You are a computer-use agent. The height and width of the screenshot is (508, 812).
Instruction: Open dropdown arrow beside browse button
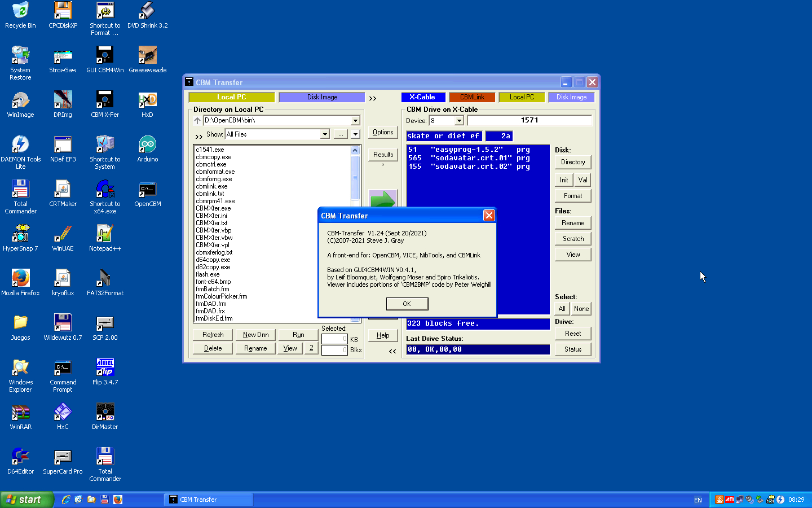click(355, 134)
